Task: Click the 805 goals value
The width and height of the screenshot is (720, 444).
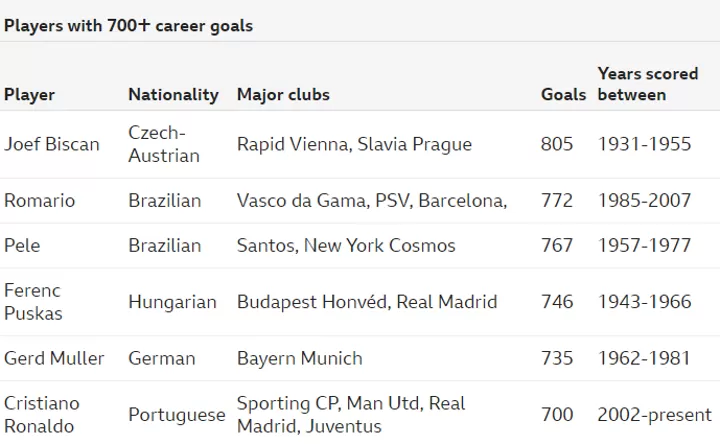Action: coord(557,144)
